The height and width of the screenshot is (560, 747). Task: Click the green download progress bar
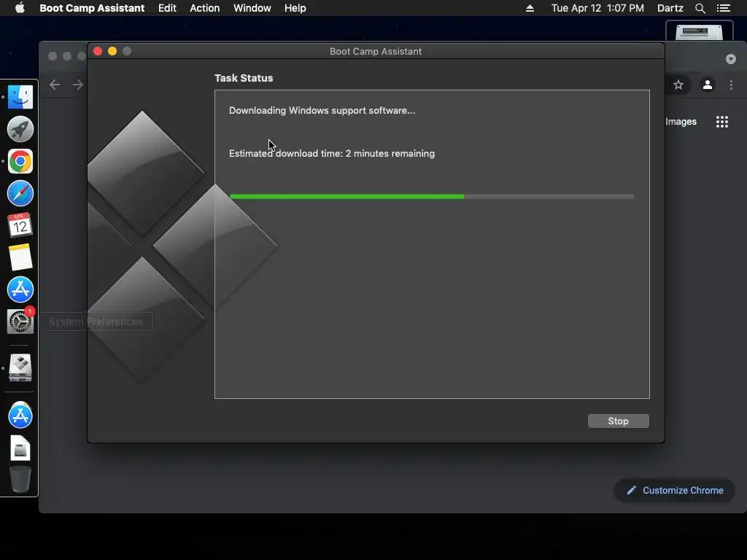[x=432, y=196]
